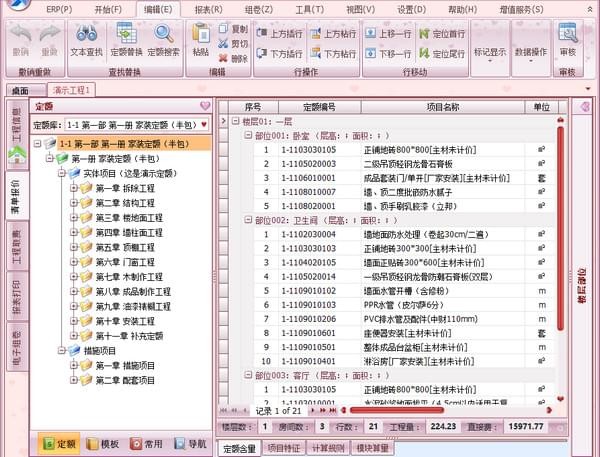Open the 模板 (template) bottom panel button
600x457 pixels.
(x=103, y=444)
